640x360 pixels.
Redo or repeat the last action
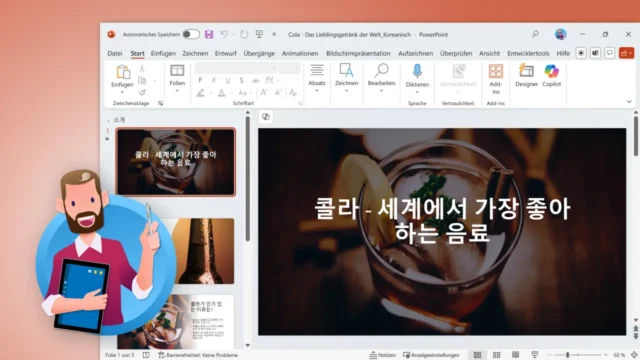click(244, 34)
